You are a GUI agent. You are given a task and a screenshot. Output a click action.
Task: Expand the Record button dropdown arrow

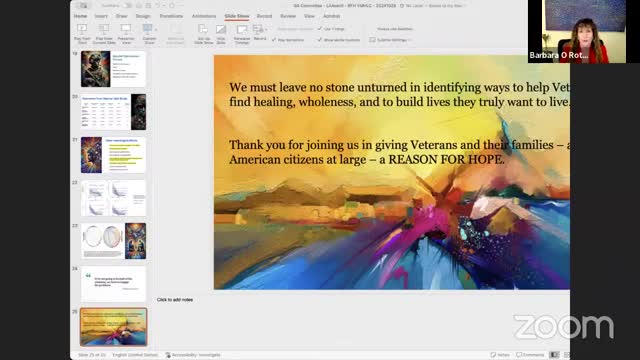coord(266,29)
